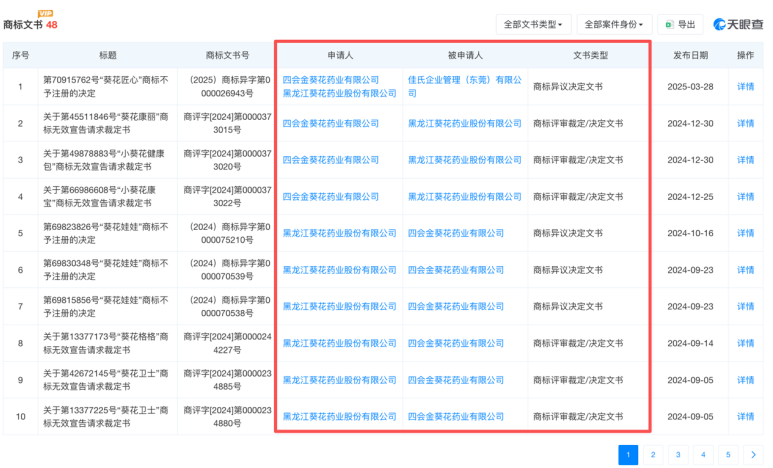This screenshot has height=468, width=773.
Task: Click the VIP badge icon
Action: 45,13
